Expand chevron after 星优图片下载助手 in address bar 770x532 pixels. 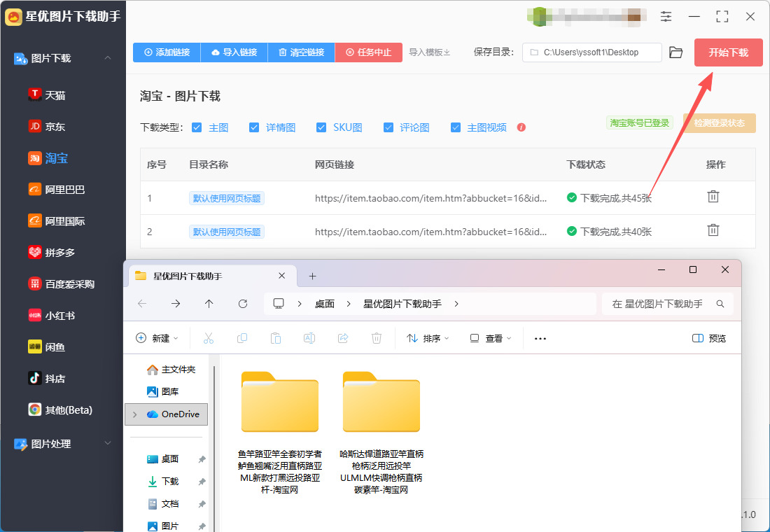click(x=456, y=304)
